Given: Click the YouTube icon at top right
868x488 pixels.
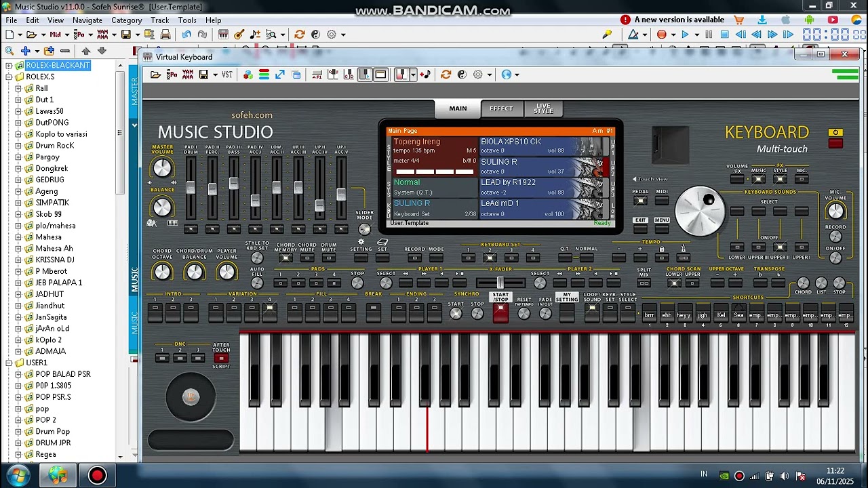Looking at the screenshot, I should [x=833, y=20].
